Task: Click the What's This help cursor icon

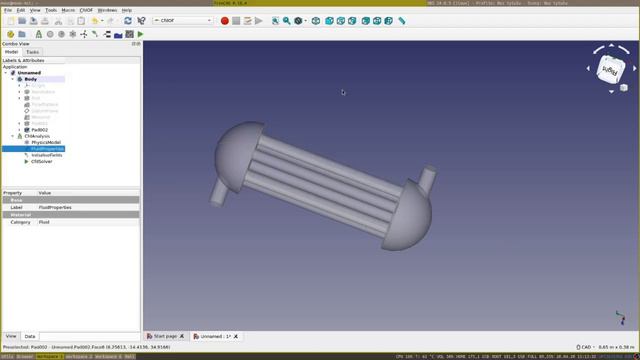Action: click(141, 21)
